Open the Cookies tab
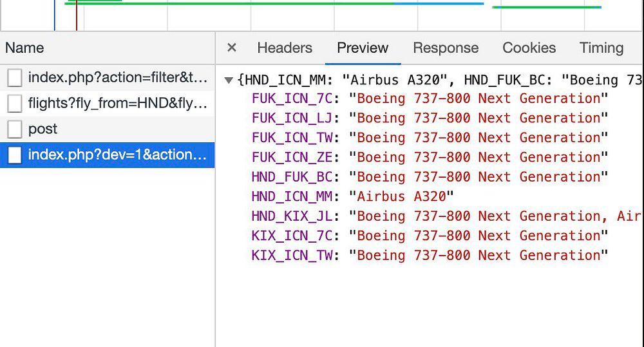This screenshot has width=644, height=347. click(529, 48)
